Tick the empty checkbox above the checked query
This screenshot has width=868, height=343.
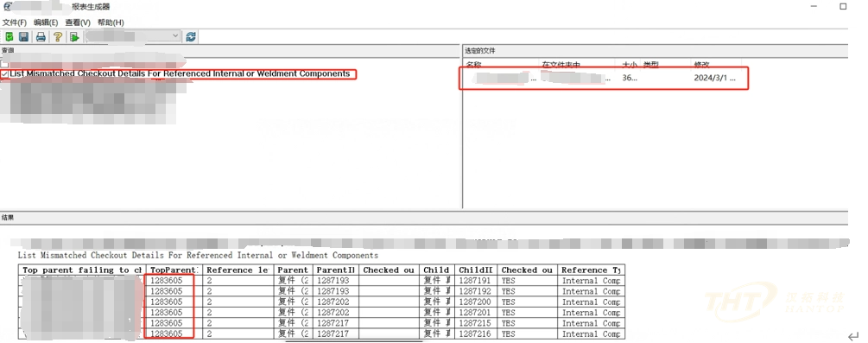point(4,64)
